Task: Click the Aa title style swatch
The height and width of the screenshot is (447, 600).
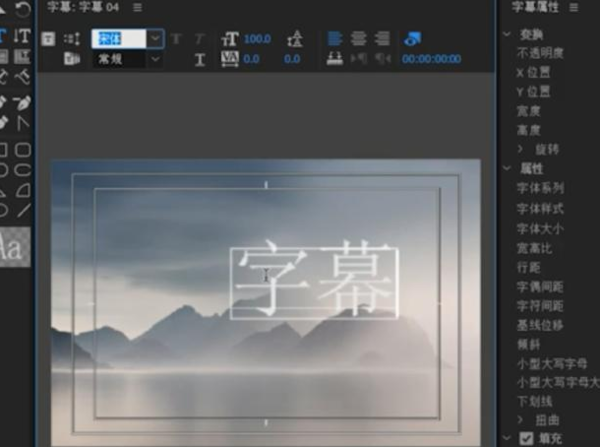Action: coord(15,247)
